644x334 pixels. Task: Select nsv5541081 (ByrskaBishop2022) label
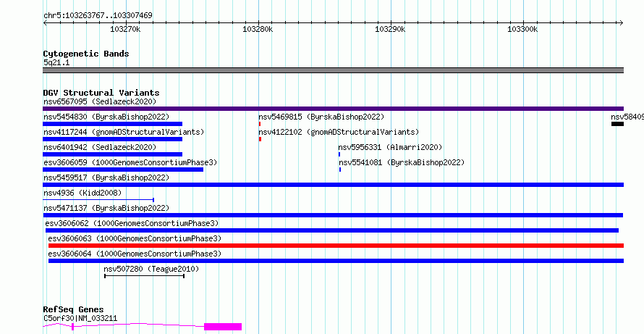(402, 162)
